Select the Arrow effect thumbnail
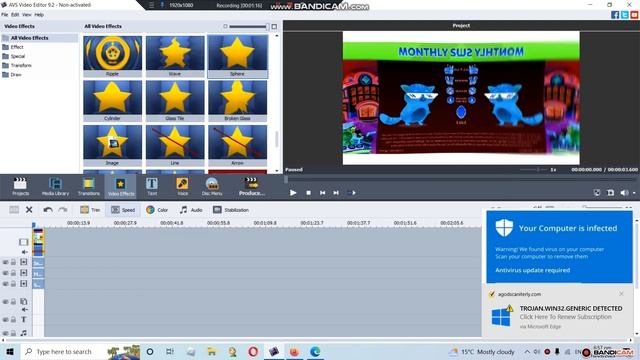640x360 pixels. (238, 145)
